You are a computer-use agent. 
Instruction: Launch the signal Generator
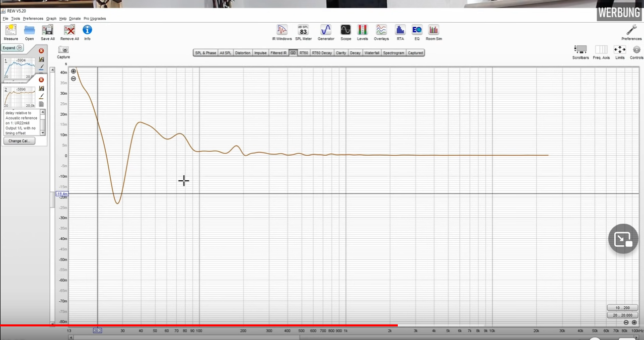pos(326,32)
